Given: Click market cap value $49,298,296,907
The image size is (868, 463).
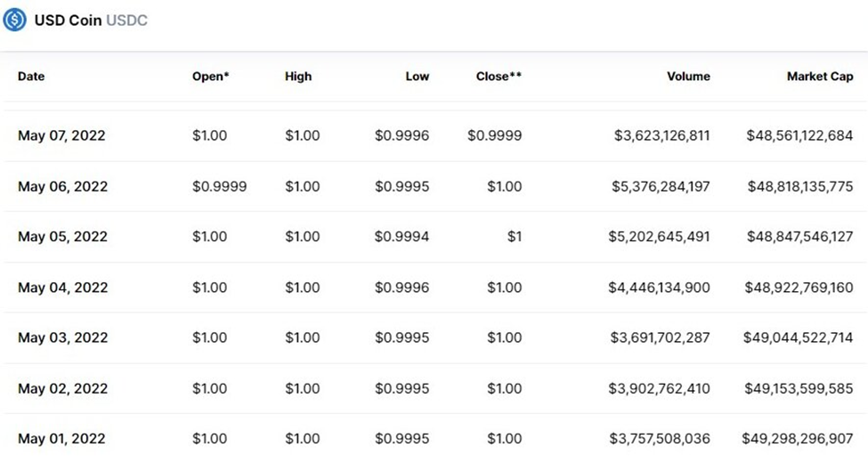Looking at the screenshot, I should pyautogui.click(x=797, y=438).
